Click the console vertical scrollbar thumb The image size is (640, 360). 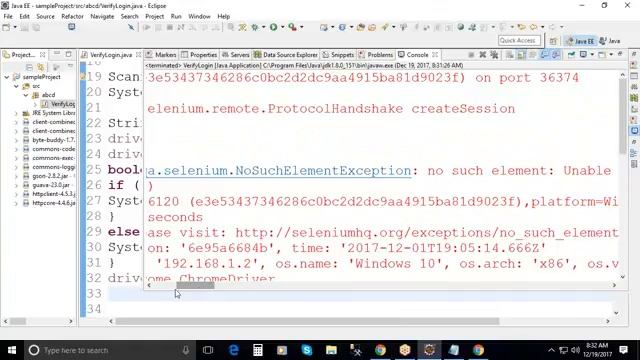[x=622, y=116]
